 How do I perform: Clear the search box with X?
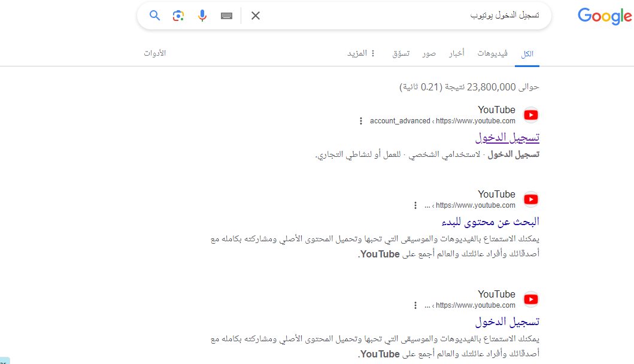pyautogui.click(x=256, y=16)
